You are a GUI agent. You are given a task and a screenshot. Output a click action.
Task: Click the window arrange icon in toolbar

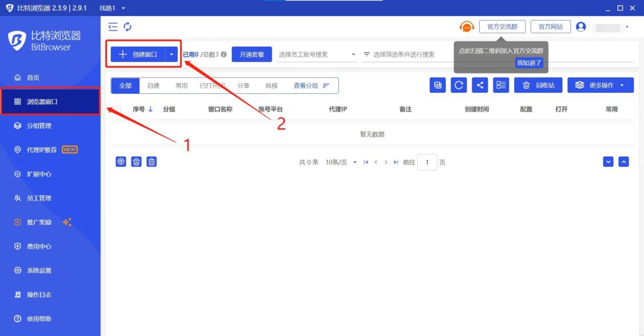438,85
